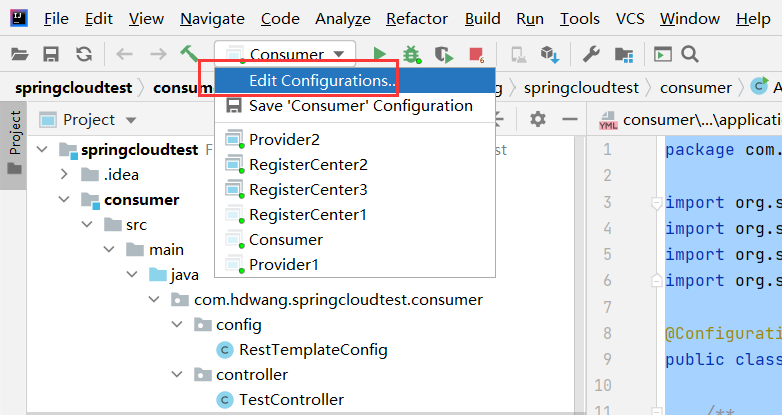Open Project panel gear options
Viewport: 782px width, 415px height.
pyautogui.click(x=538, y=119)
